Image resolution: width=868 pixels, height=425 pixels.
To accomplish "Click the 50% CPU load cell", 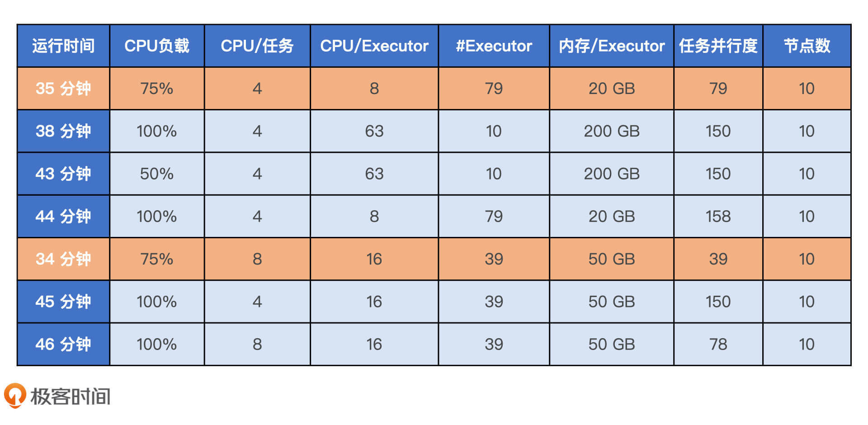I will pos(157,174).
